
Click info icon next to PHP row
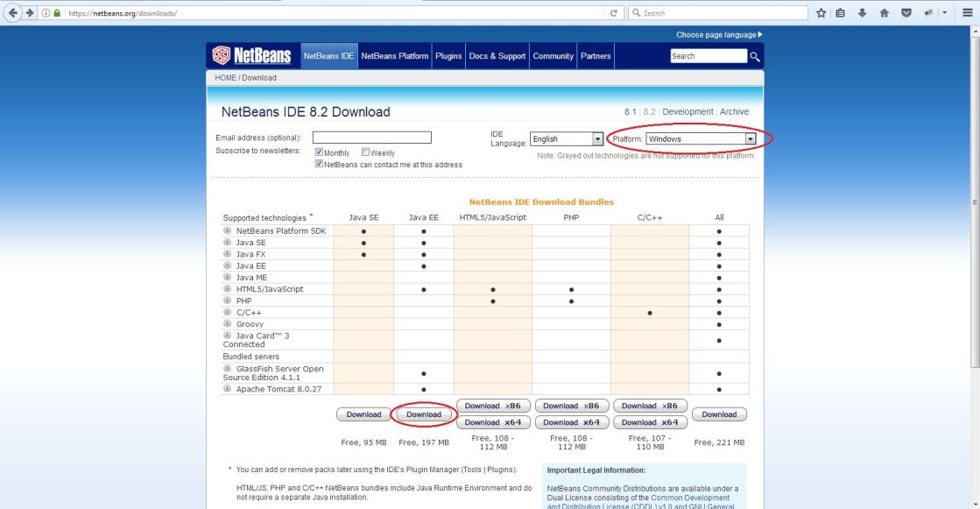pyautogui.click(x=228, y=300)
